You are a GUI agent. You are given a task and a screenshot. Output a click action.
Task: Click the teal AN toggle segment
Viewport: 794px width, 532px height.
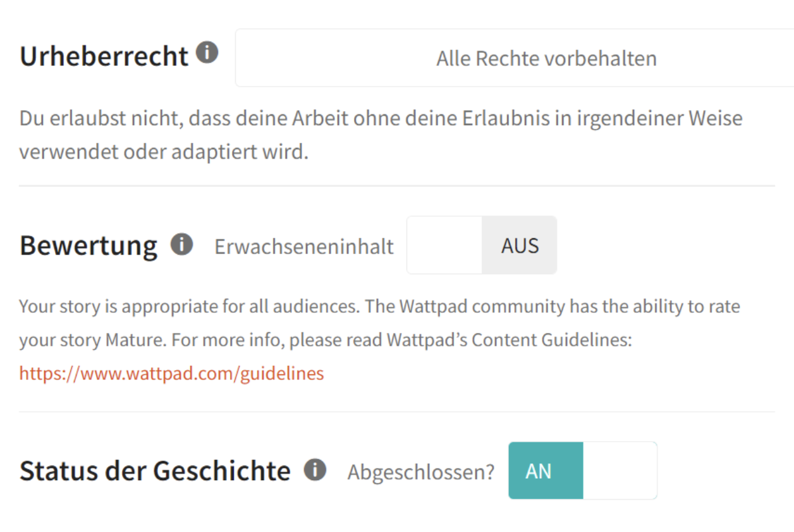[x=546, y=471]
